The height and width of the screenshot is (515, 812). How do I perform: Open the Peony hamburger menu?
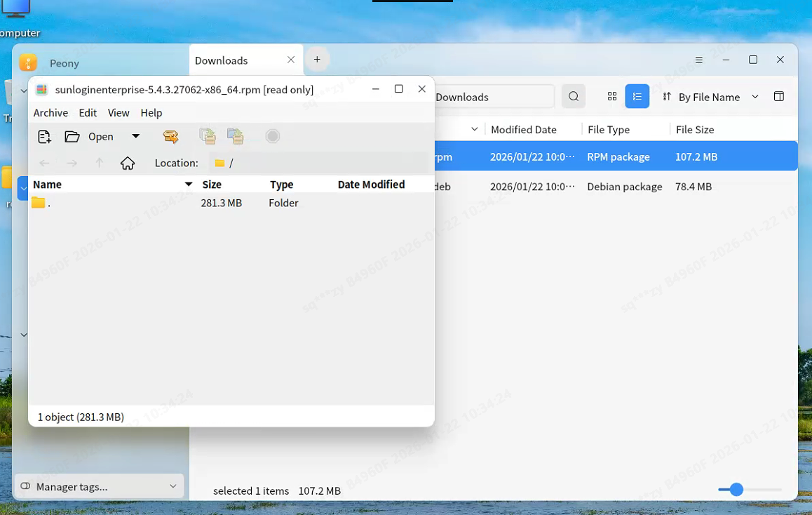[x=698, y=60]
